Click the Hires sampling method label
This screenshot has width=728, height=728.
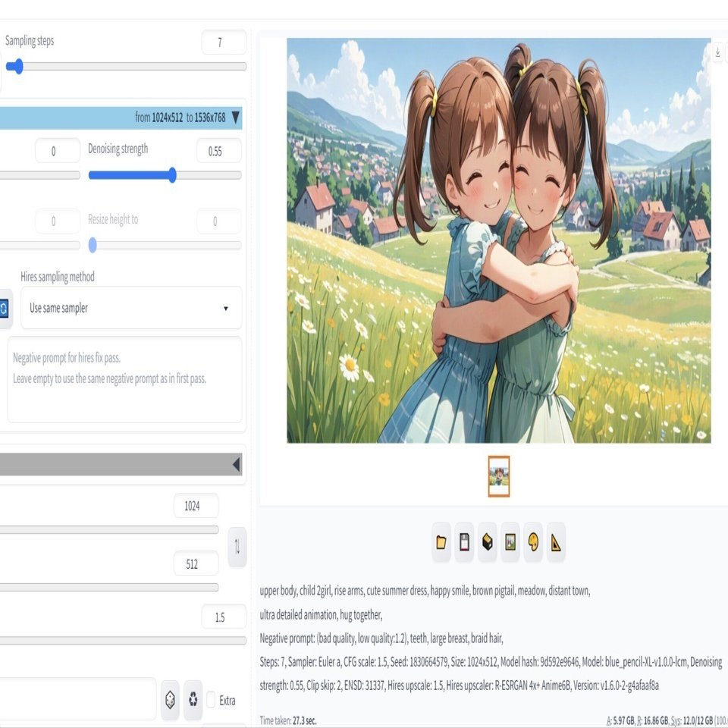click(x=57, y=276)
